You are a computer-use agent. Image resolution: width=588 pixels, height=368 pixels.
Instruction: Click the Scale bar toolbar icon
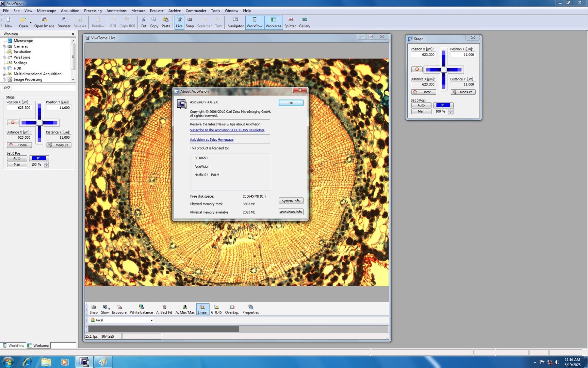click(204, 22)
